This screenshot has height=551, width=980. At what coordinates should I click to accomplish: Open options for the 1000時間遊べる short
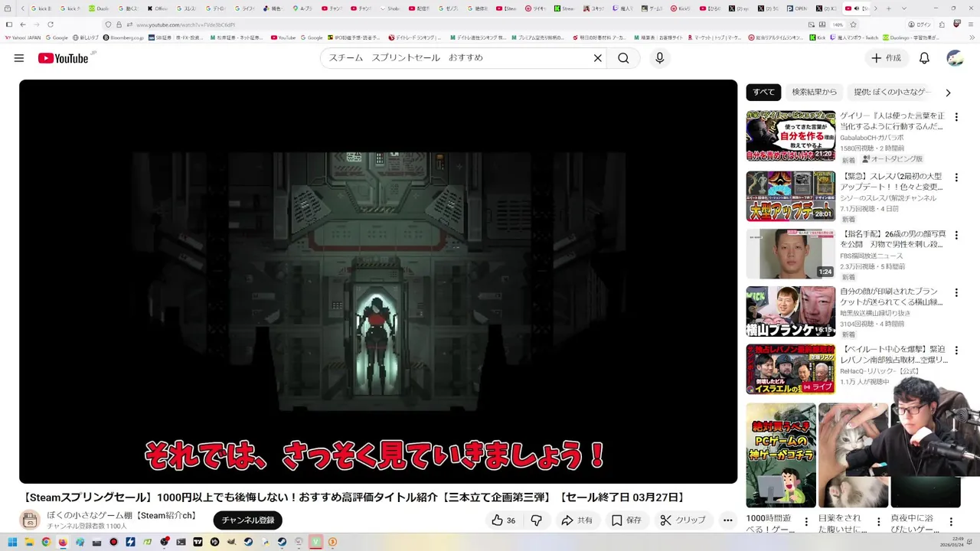(x=805, y=522)
